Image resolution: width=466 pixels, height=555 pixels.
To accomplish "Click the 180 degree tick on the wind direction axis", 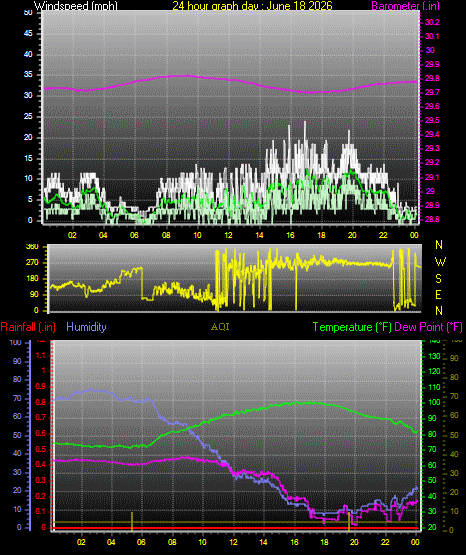I will pyautogui.click(x=32, y=279).
